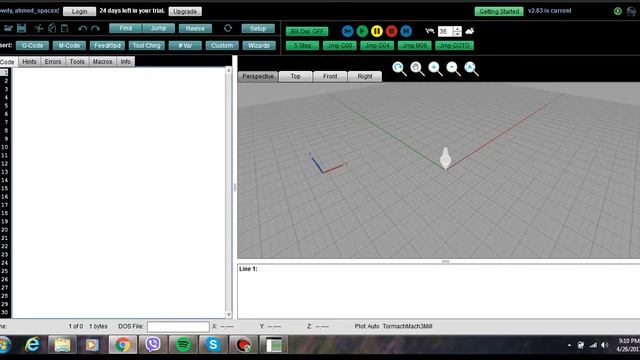
Task: Switch to the Hints tab
Action: (x=29, y=62)
